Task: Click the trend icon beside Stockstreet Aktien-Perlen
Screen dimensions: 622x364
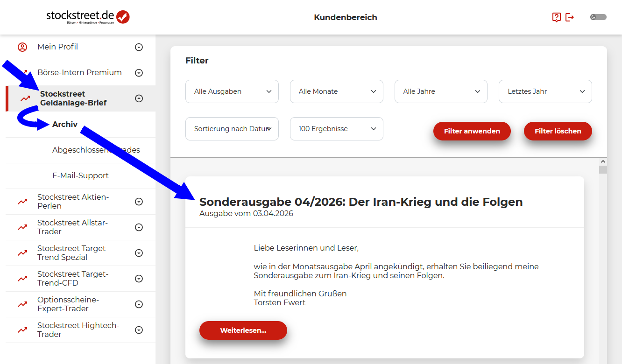Action: (x=22, y=202)
